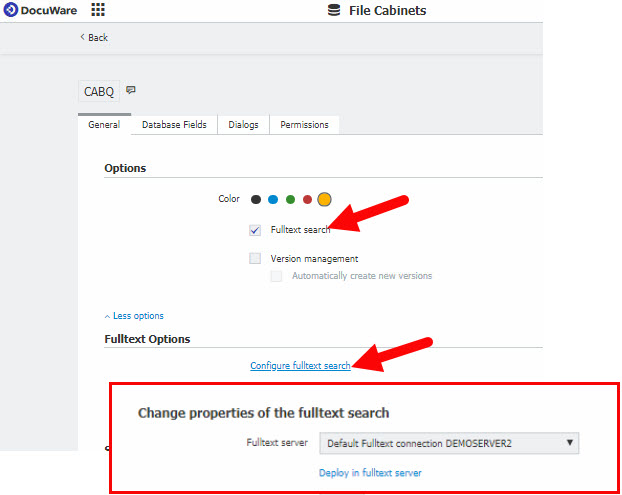Go back using the Back link
This screenshot has height=495, width=622.
point(94,38)
